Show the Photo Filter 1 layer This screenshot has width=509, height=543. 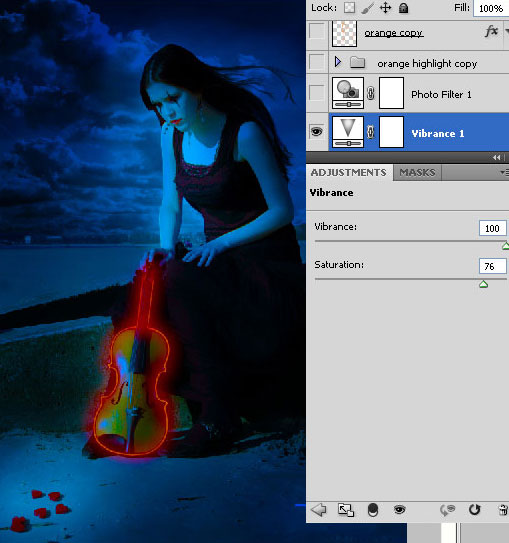pos(316,93)
